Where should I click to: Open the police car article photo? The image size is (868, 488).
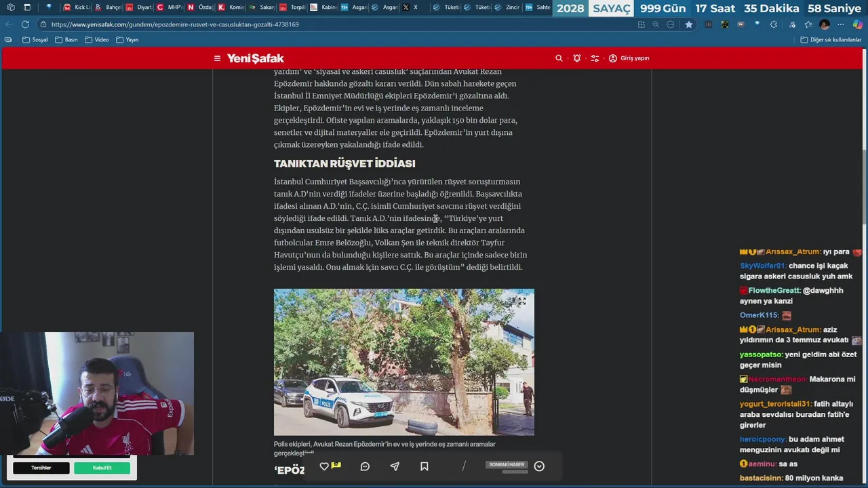pyautogui.click(x=403, y=362)
